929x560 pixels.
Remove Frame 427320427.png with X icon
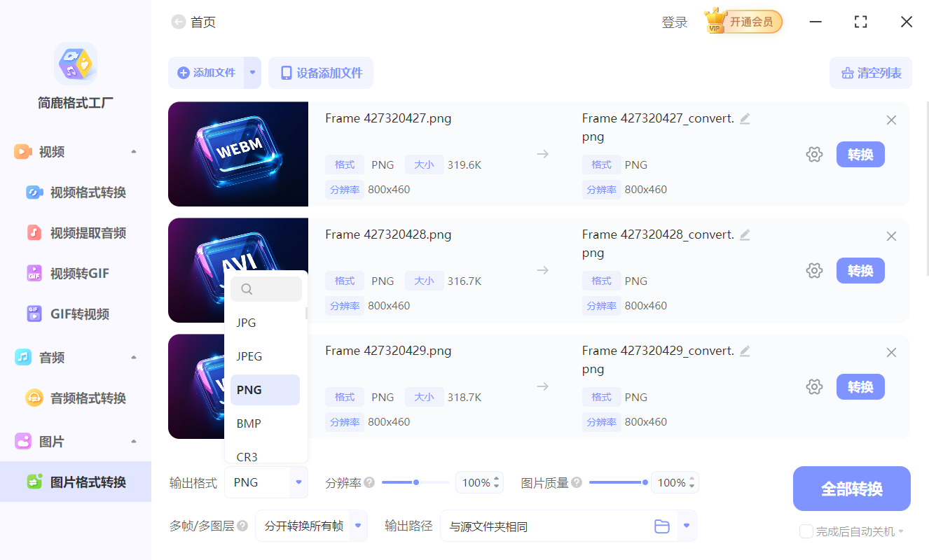point(891,120)
